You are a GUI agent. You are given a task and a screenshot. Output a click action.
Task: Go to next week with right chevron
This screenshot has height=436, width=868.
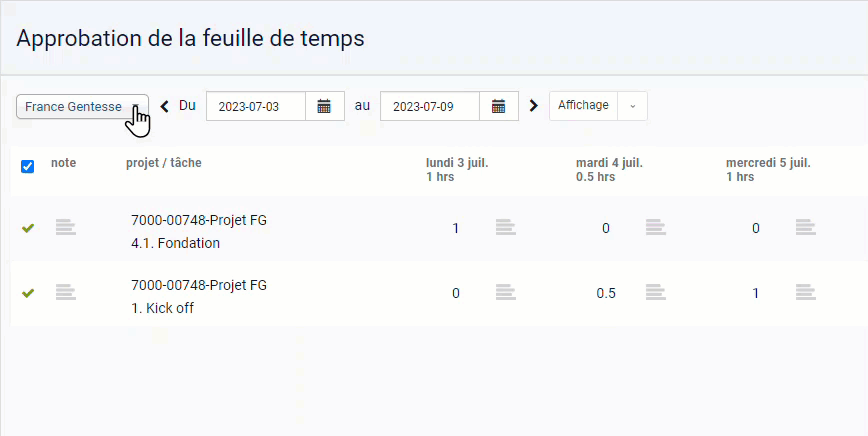534,106
